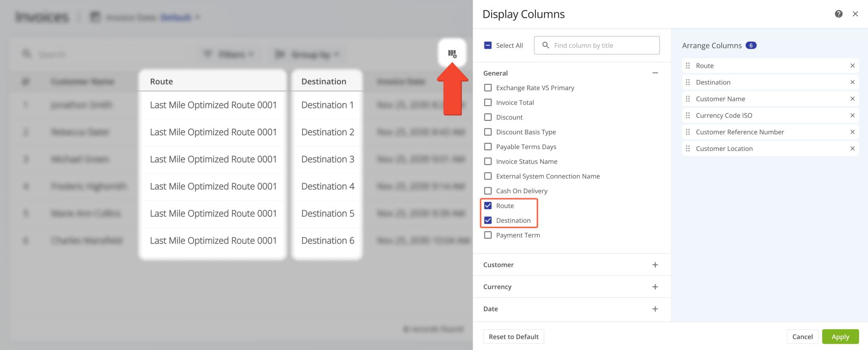
Task: Click the Arrange Columns count badge
Action: tap(751, 45)
